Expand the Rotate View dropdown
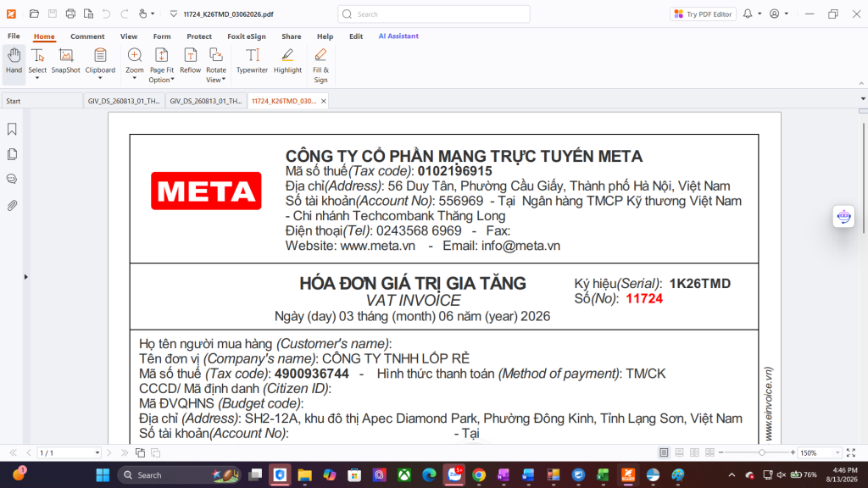The image size is (868, 488). tap(224, 80)
